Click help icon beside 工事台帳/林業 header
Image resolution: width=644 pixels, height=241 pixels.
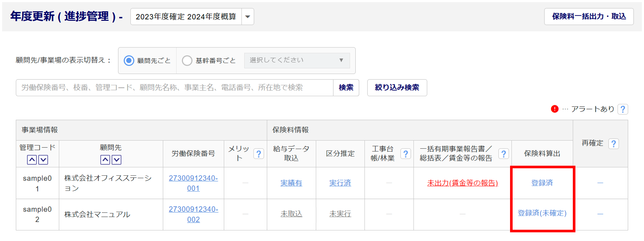[406, 154]
